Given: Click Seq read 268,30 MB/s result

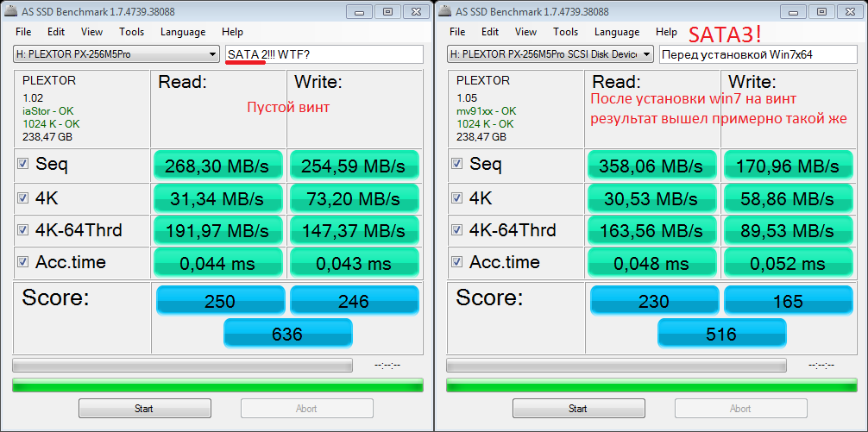Looking at the screenshot, I should click(218, 165).
